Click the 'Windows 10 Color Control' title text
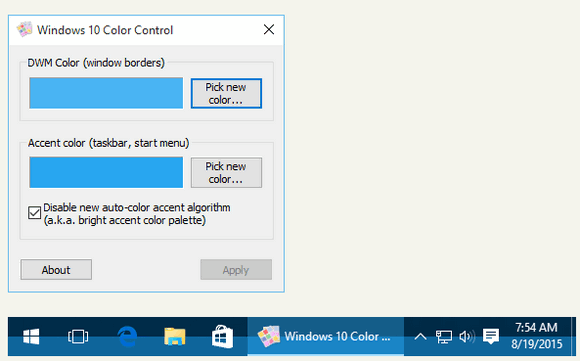Screen dimensions: 580x361 click(x=105, y=30)
